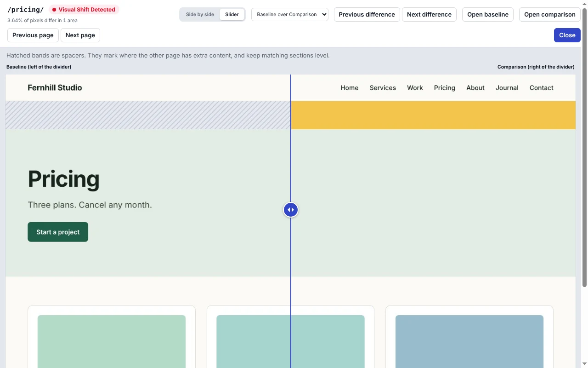Click the Fernhill Studio logo text

pyautogui.click(x=55, y=87)
